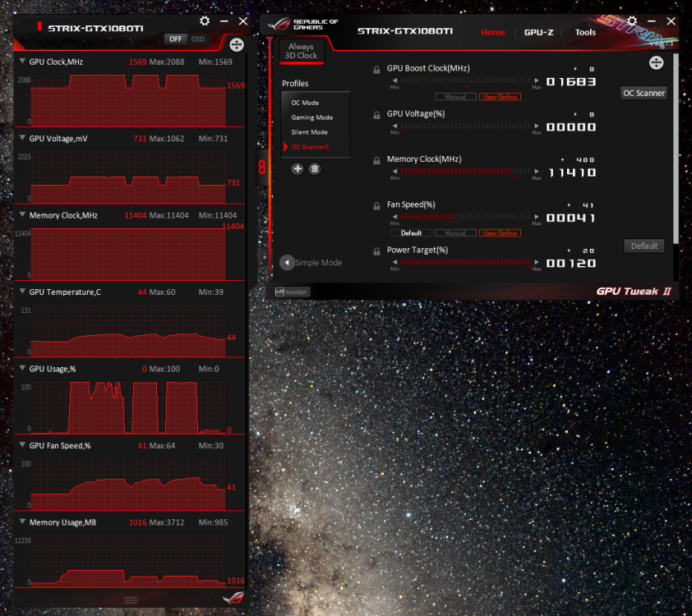Click the Default reset button
Viewport: 692px width, 616px height.
[644, 246]
